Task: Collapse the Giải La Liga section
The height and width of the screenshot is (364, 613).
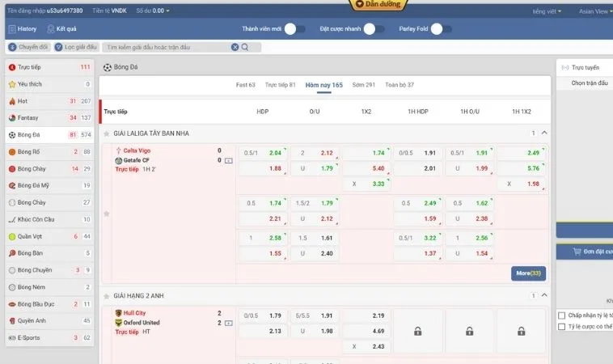Action: click(x=544, y=133)
